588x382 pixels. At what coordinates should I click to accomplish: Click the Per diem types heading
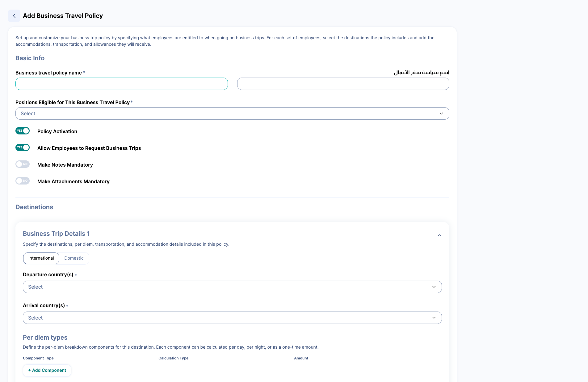45,337
